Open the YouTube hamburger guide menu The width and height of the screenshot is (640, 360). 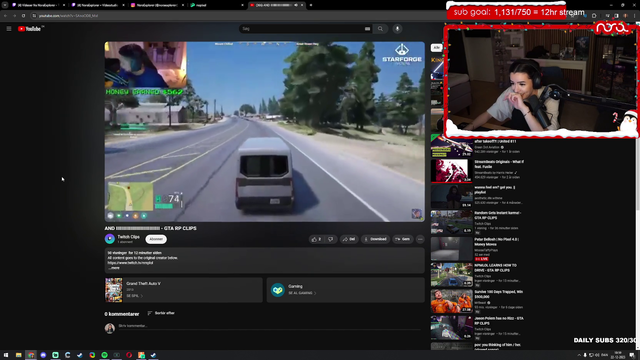pos(9,29)
